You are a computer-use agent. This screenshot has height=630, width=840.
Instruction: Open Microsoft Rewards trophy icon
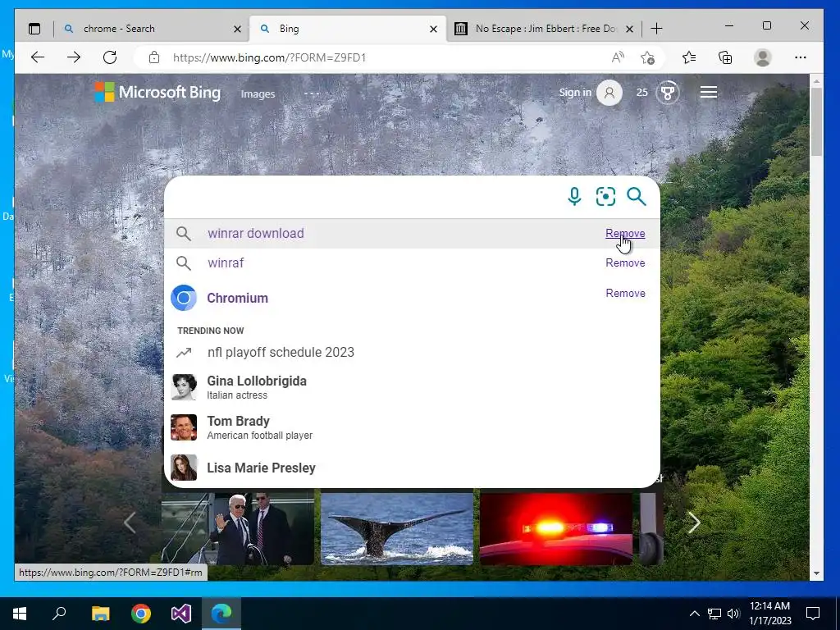tap(668, 93)
